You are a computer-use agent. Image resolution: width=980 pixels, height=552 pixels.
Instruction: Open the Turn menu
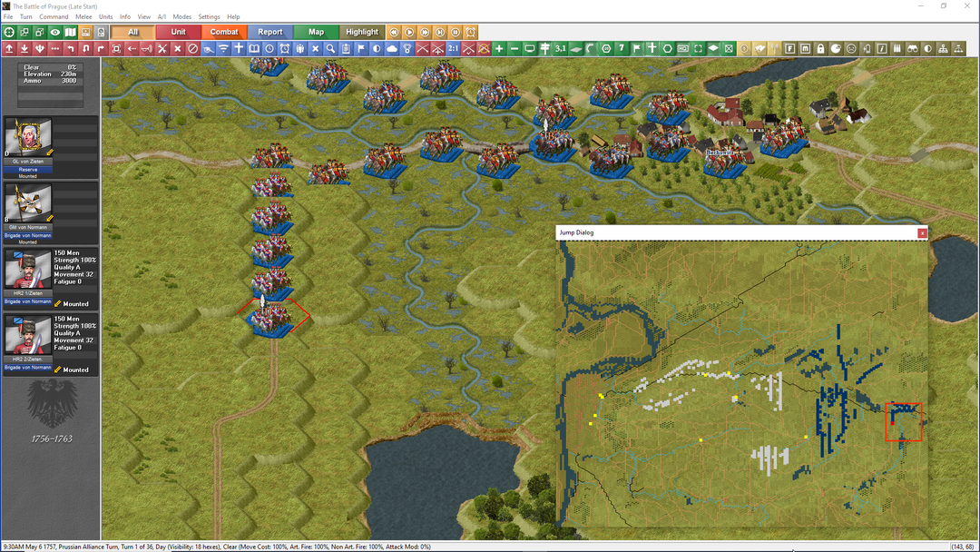tap(25, 17)
